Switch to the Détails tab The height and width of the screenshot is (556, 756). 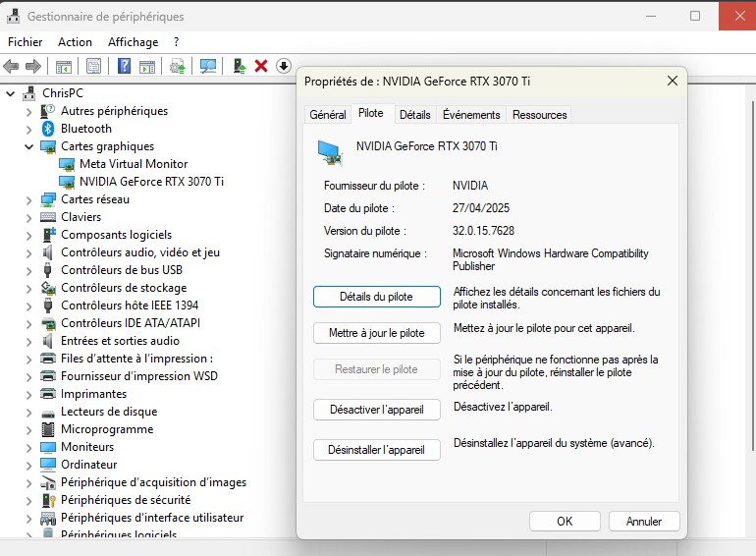pos(414,115)
